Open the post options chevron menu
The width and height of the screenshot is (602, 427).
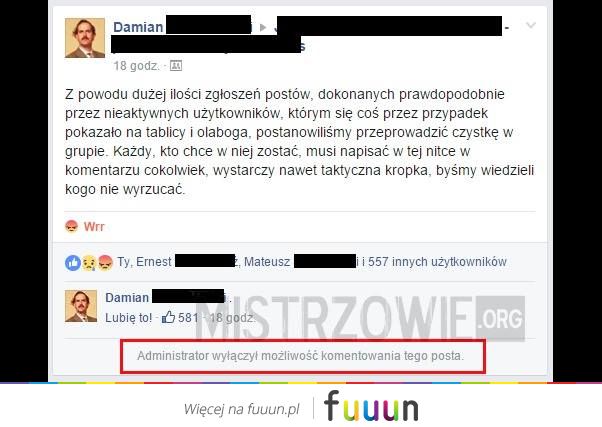[531, 26]
